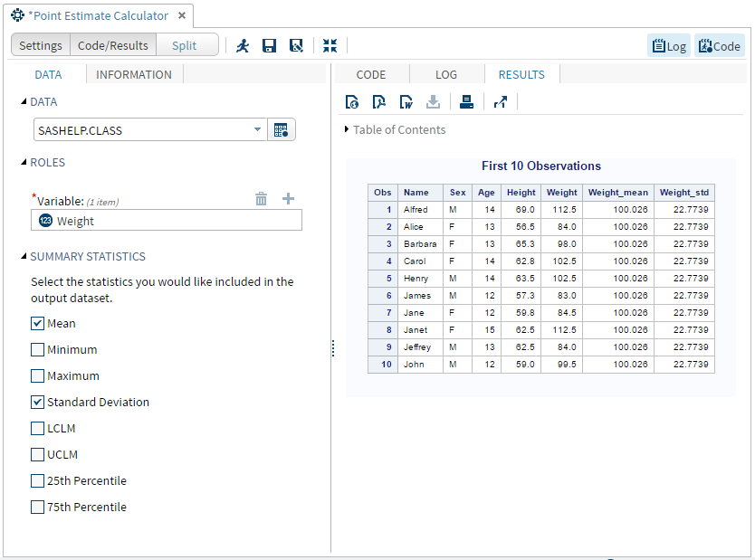Download results as PDF file
The height and width of the screenshot is (560, 755).
tap(379, 102)
